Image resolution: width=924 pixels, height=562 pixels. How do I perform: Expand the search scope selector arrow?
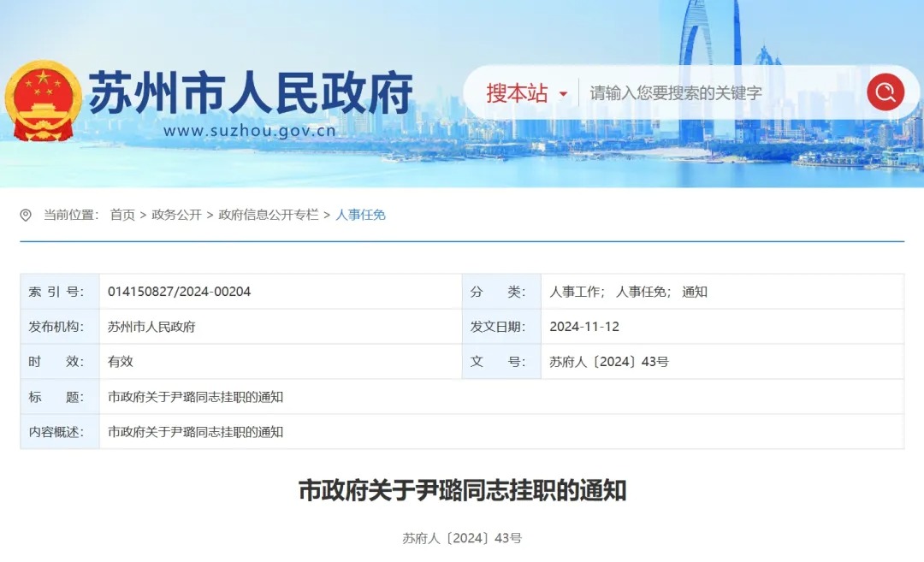(x=561, y=94)
